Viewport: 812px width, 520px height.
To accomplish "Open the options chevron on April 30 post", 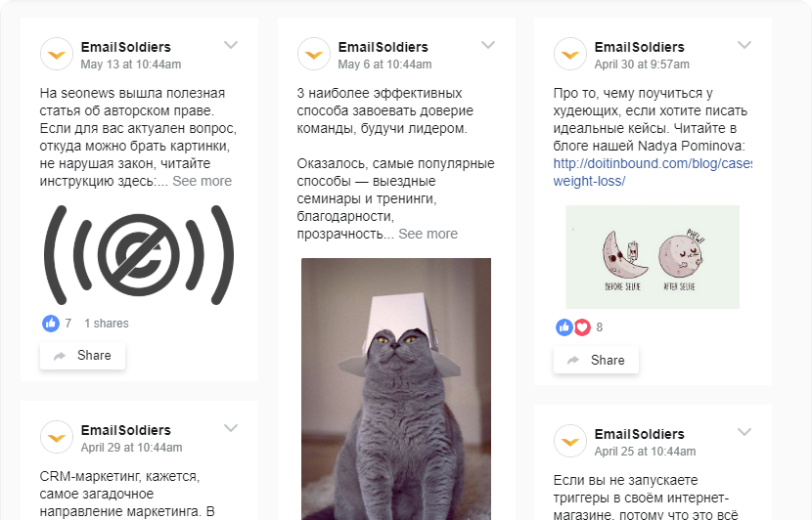I will (x=744, y=45).
